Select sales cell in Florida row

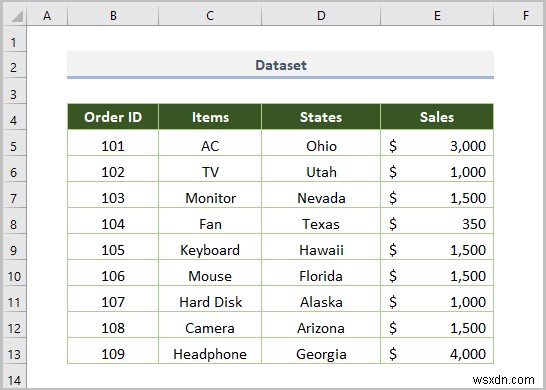point(437,273)
